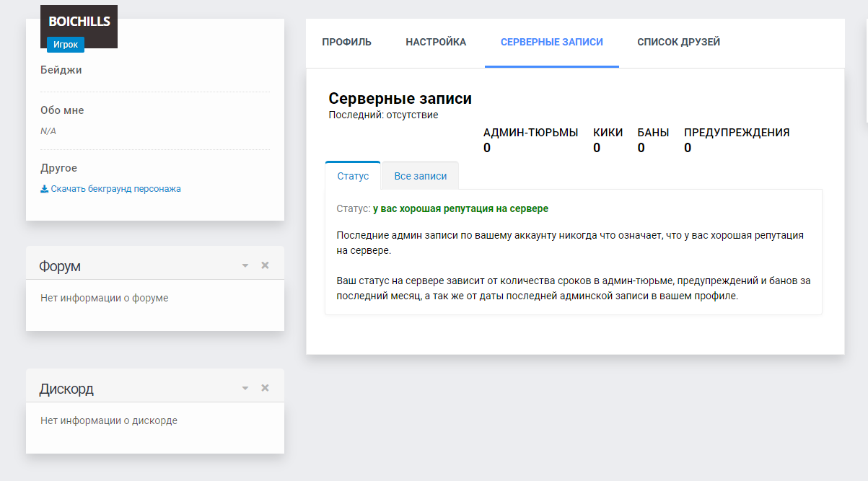Collapse the Дискорд panel arrow
The width and height of the screenshot is (868, 481).
[245, 389]
